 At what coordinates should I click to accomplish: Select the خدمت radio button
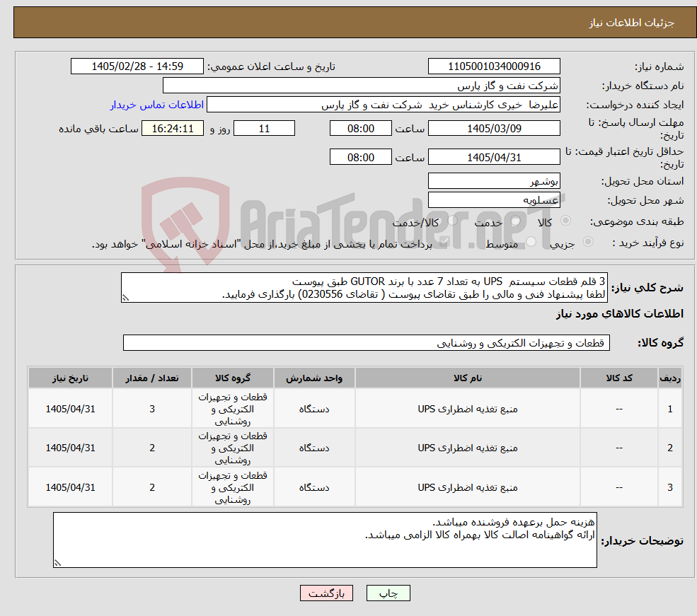(x=516, y=221)
